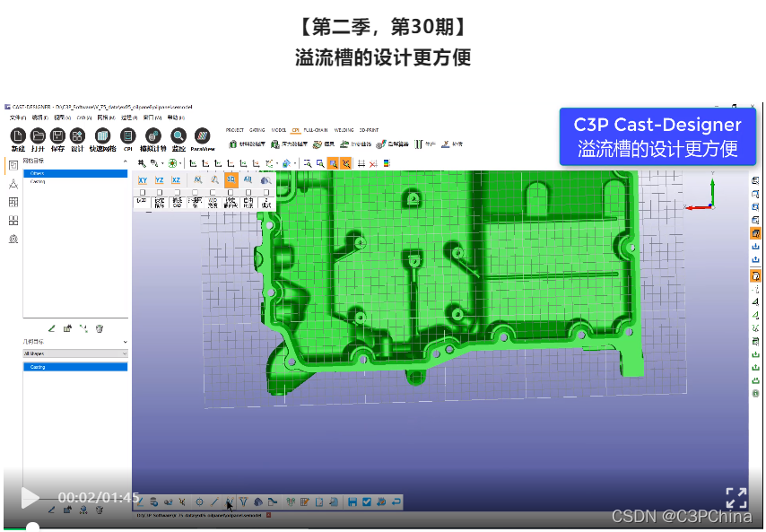Toggle the orange zoom-window button
766x532 pixels.
pyautogui.click(x=333, y=163)
